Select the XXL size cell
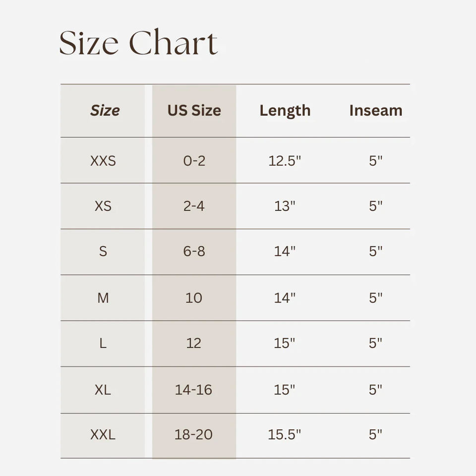The height and width of the screenshot is (476, 476). pos(103,435)
